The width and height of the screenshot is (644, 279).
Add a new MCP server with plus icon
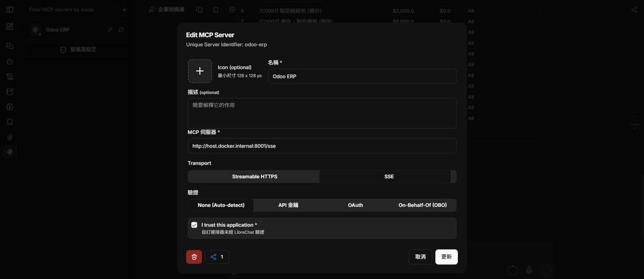tap(125, 10)
